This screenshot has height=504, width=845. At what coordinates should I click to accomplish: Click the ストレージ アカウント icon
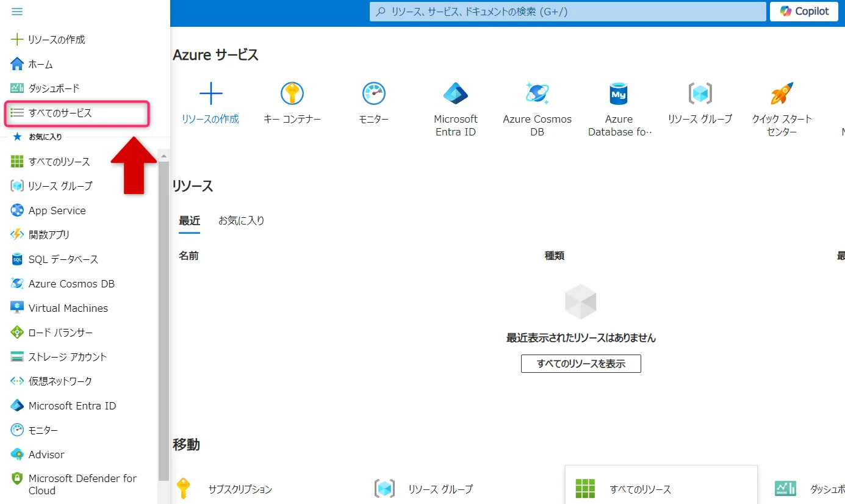[17, 357]
